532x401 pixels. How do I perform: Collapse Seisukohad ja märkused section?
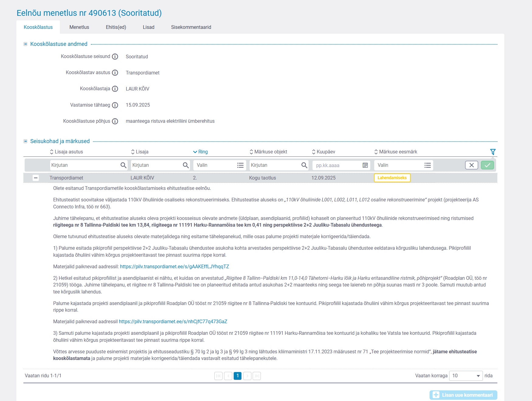[26, 141]
